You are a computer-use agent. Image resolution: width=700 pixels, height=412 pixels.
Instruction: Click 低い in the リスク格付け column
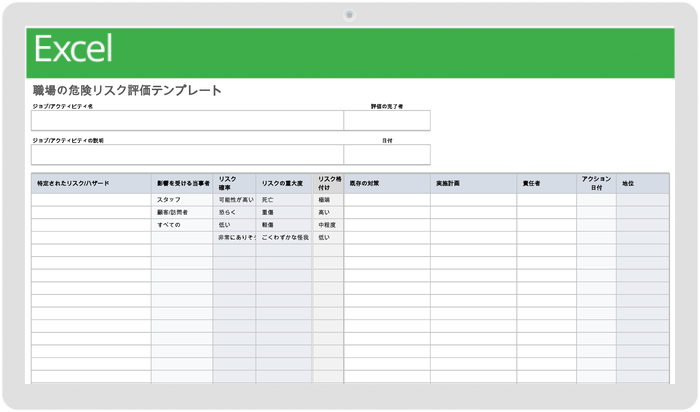(x=328, y=237)
